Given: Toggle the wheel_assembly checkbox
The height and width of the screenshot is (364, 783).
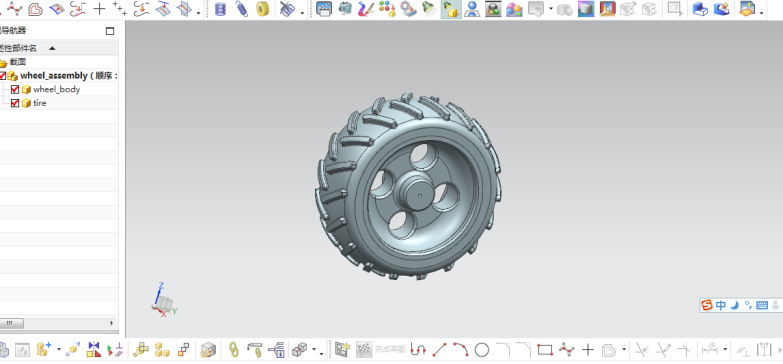Looking at the screenshot, I should coord(2,76).
